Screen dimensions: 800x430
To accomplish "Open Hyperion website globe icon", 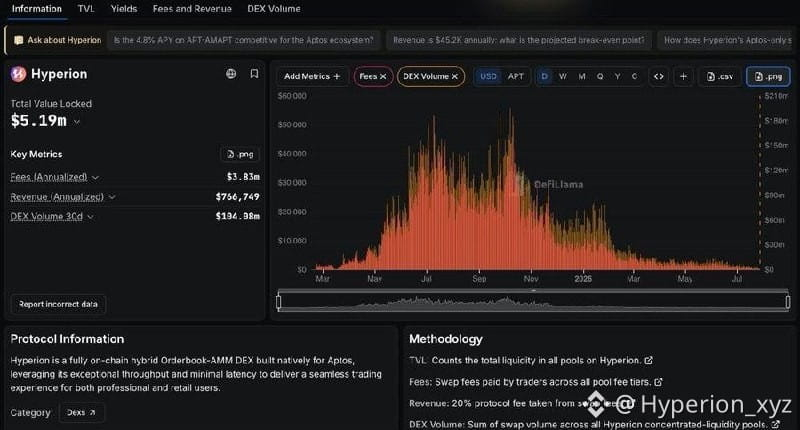I will pyautogui.click(x=231, y=74).
